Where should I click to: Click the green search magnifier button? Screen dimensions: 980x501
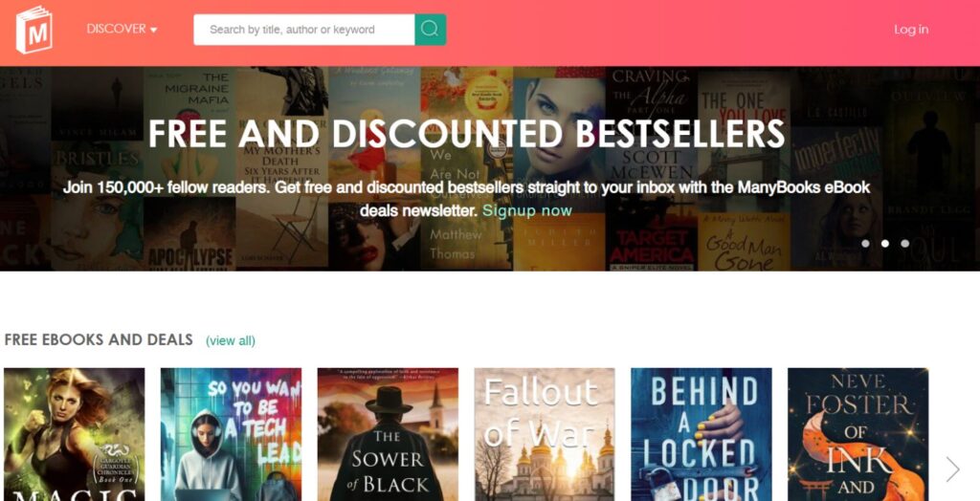(x=430, y=30)
